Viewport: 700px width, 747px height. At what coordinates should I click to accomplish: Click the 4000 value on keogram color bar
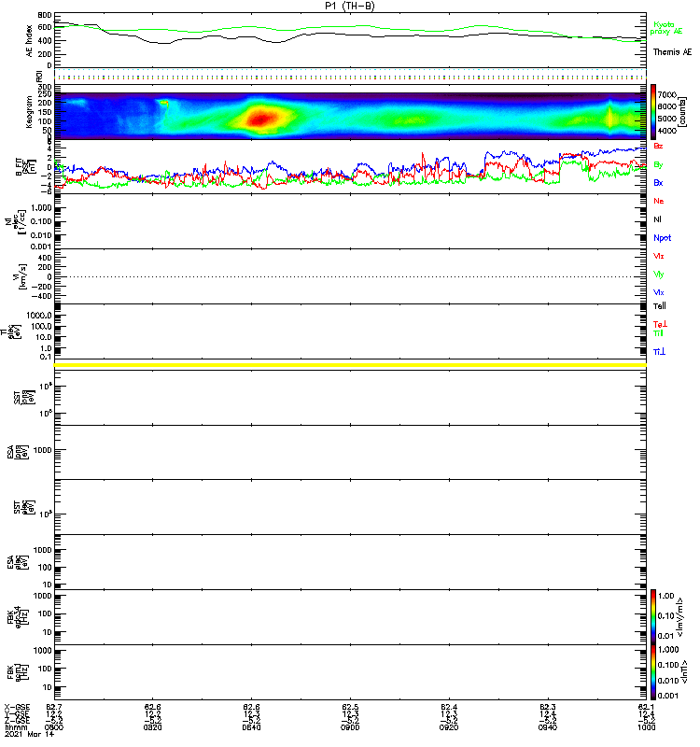point(666,131)
